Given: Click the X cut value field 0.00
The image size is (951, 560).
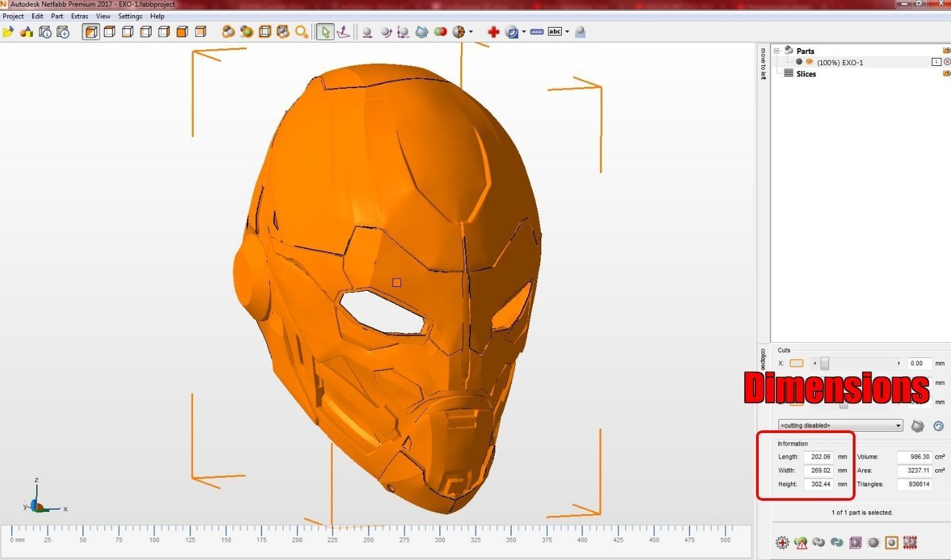Looking at the screenshot, I should [x=919, y=363].
